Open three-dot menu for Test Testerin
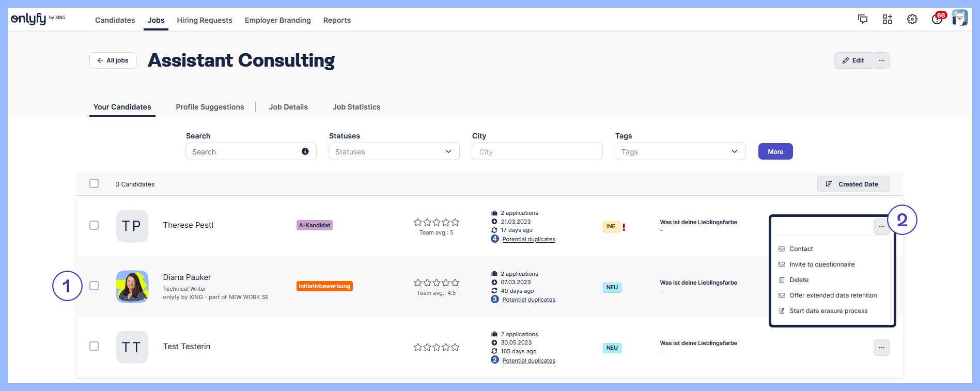Viewport: 980px width, 391px height. [881, 348]
